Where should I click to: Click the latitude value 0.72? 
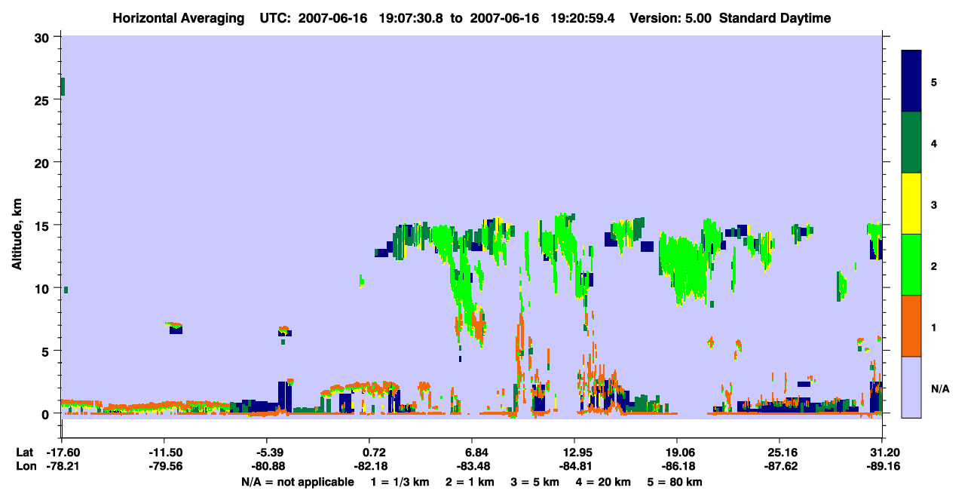pyautogui.click(x=375, y=452)
